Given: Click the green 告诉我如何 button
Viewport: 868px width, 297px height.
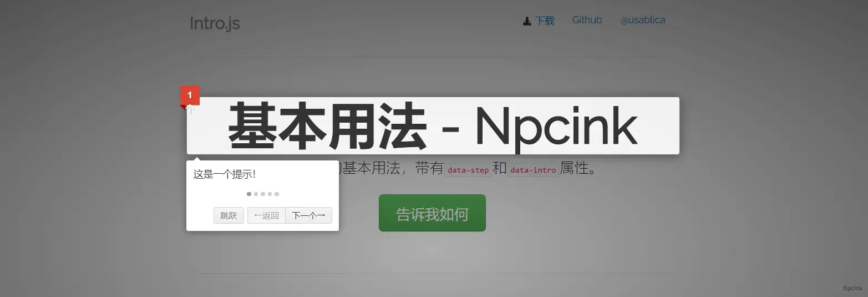Looking at the screenshot, I should (x=432, y=213).
